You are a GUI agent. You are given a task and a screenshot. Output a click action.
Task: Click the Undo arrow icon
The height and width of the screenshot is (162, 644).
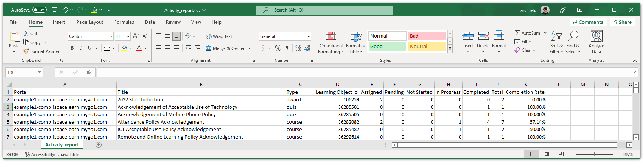[x=65, y=10]
